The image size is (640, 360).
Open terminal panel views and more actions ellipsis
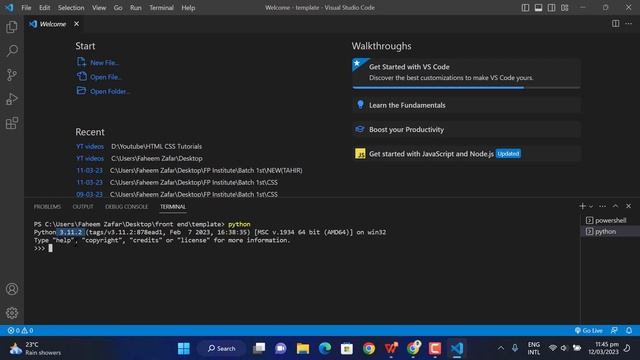coord(602,206)
